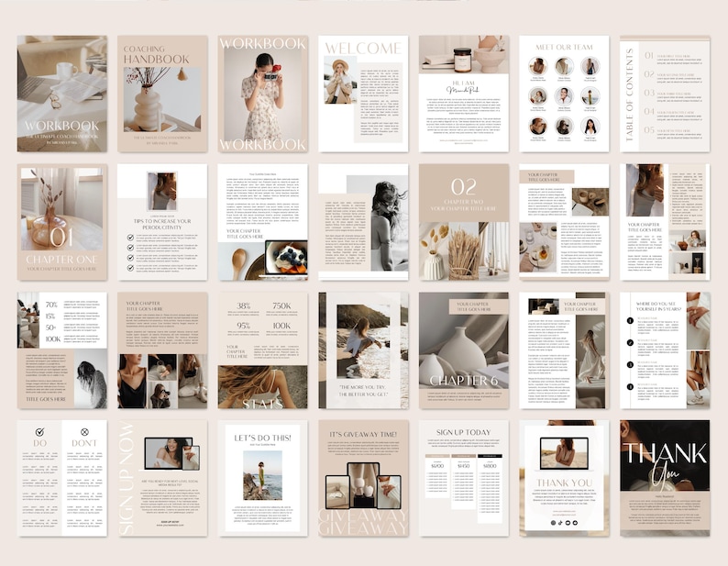Click the TikTok icon on Thank You page
Viewport: 728px width, 566px height.
560,523
